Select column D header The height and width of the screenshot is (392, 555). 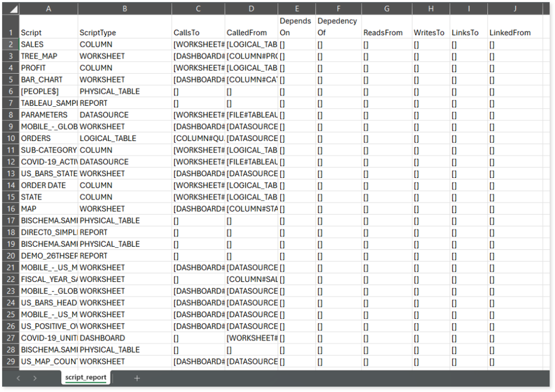pyautogui.click(x=251, y=9)
